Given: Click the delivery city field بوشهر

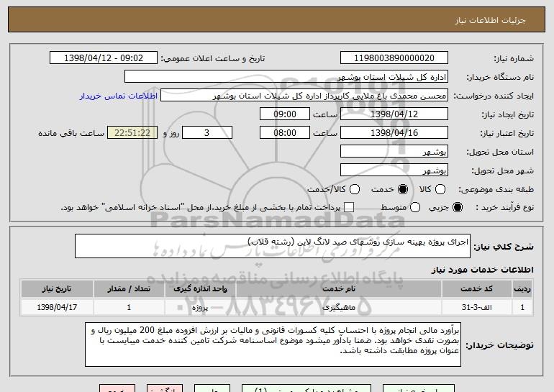Looking at the screenshot, I should click(394, 170).
